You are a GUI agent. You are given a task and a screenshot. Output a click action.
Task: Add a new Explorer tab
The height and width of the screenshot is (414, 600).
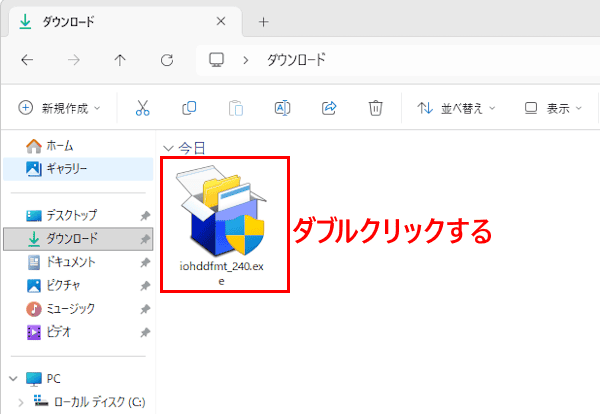coord(263,22)
